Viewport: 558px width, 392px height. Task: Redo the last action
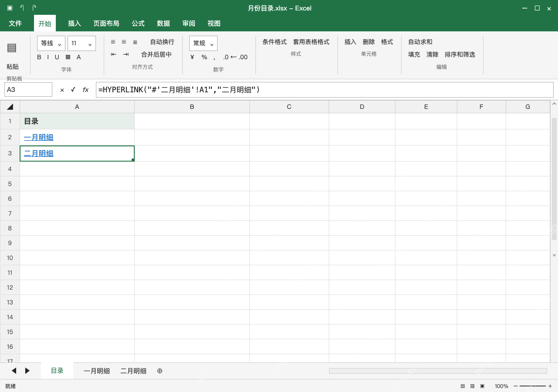(34, 8)
